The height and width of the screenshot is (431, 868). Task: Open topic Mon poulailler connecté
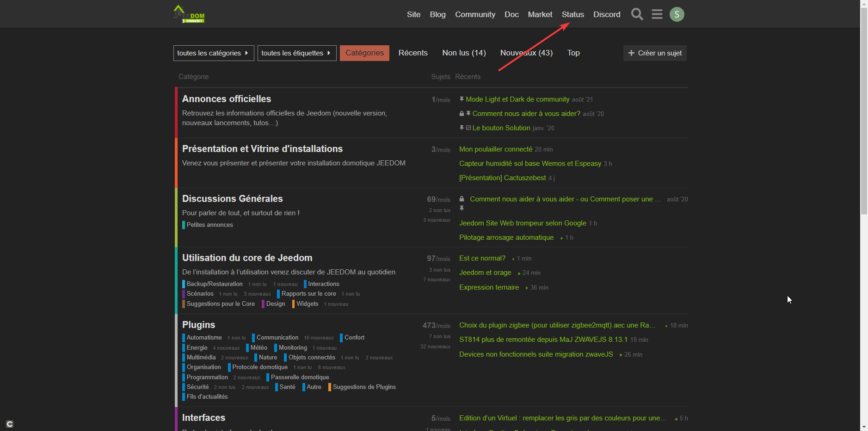[x=496, y=149]
